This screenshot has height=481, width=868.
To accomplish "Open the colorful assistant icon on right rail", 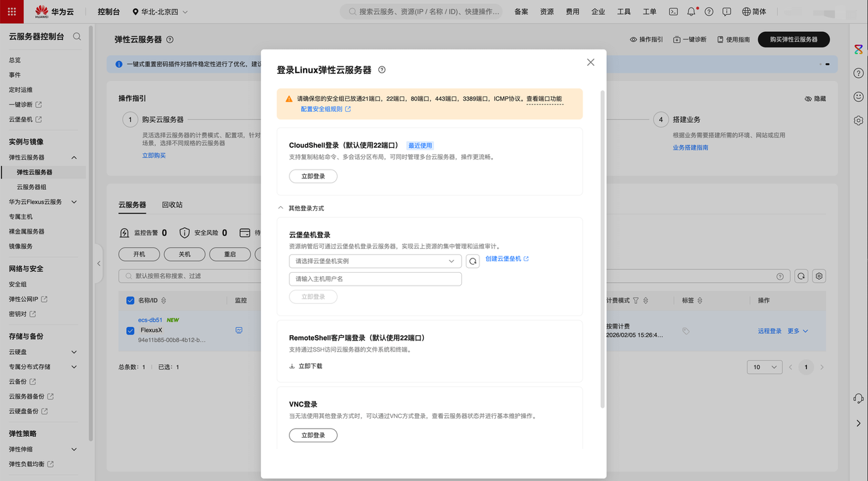I will (858, 49).
